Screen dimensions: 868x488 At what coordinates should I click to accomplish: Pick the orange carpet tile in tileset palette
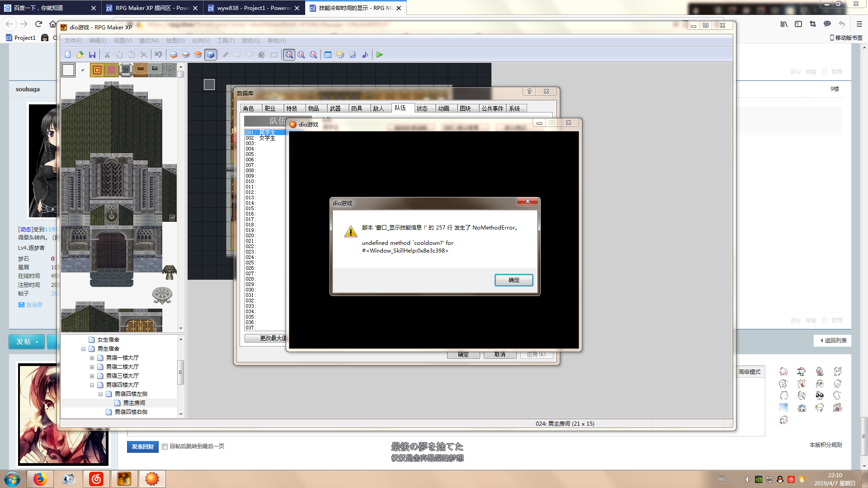point(97,70)
